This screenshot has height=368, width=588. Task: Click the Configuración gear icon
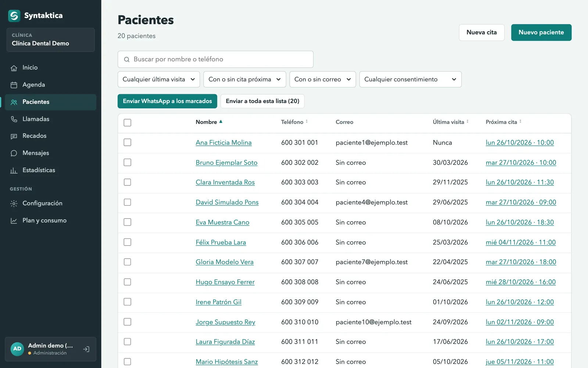[14, 204]
